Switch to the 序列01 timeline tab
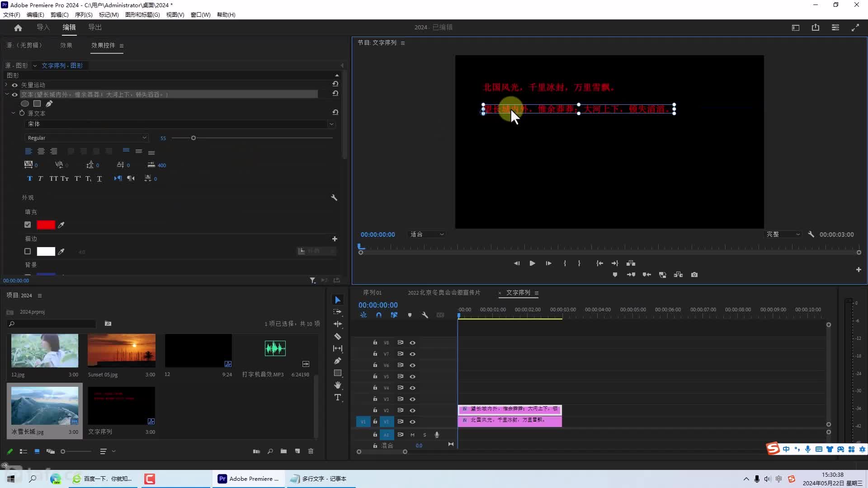Screen dimensions: 868x488 tap(372, 293)
